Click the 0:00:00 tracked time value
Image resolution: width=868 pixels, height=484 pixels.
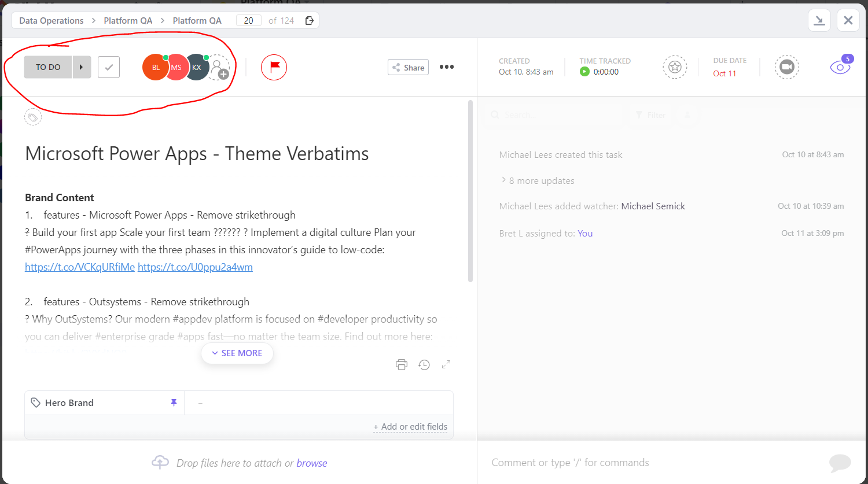606,72
